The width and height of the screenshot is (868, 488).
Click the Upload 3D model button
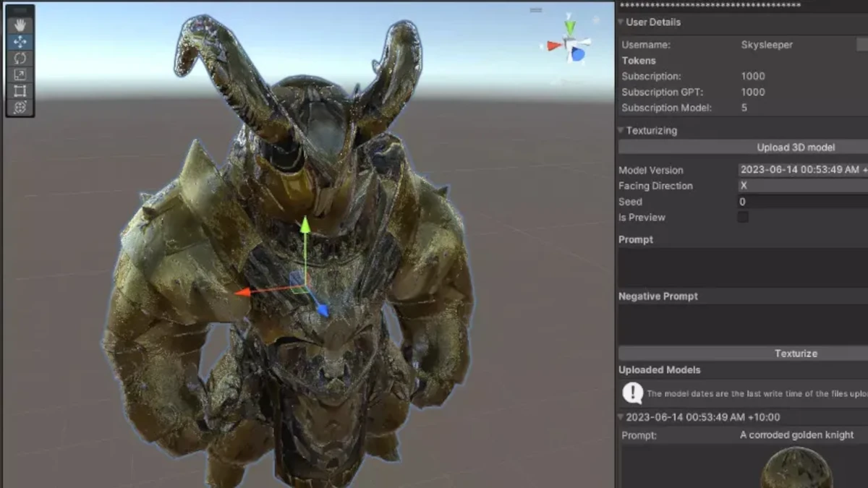tap(743, 147)
